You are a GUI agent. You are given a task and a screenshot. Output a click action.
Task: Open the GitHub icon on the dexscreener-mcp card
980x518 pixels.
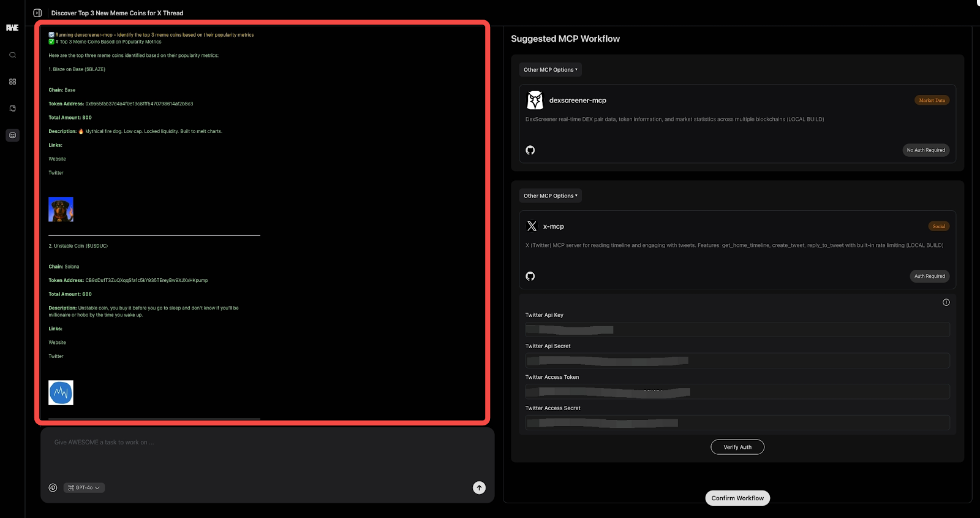(530, 150)
